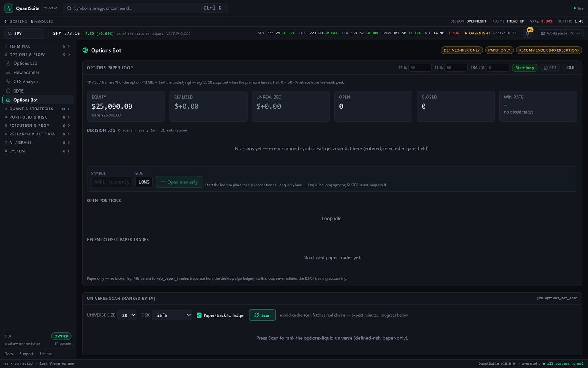Image resolution: width=588 pixels, height=368 pixels.
Task: Click the Open manually button
Action: pyautogui.click(x=179, y=182)
